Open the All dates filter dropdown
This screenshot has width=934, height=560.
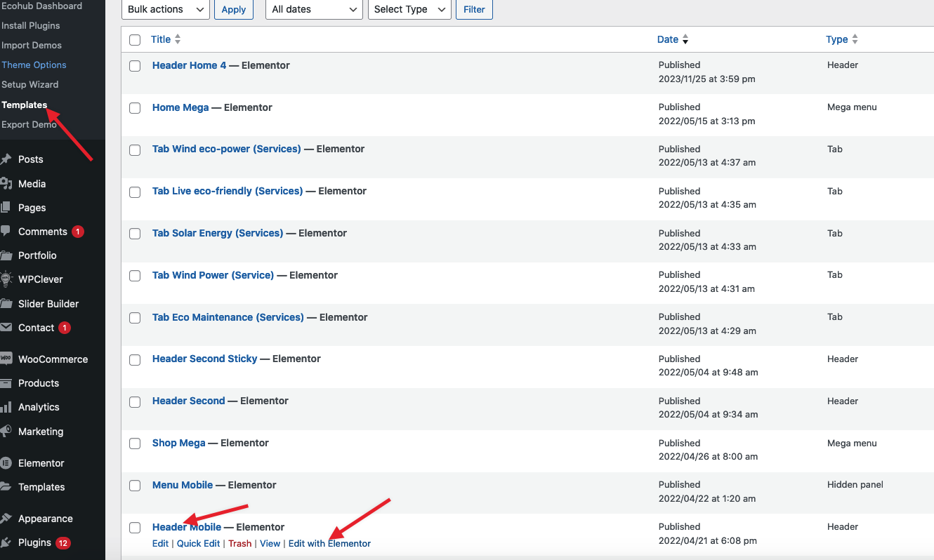coord(315,9)
